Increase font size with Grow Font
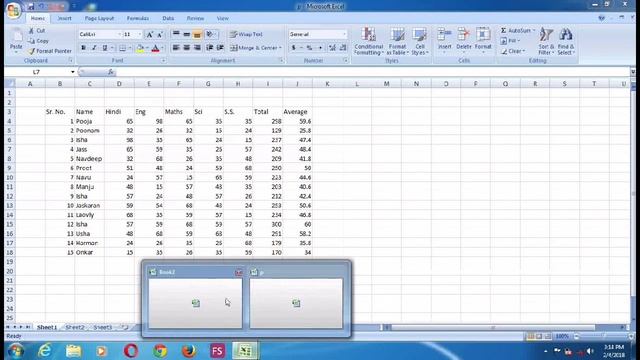The width and height of the screenshot is (640, 360). [x=149, y=35]
